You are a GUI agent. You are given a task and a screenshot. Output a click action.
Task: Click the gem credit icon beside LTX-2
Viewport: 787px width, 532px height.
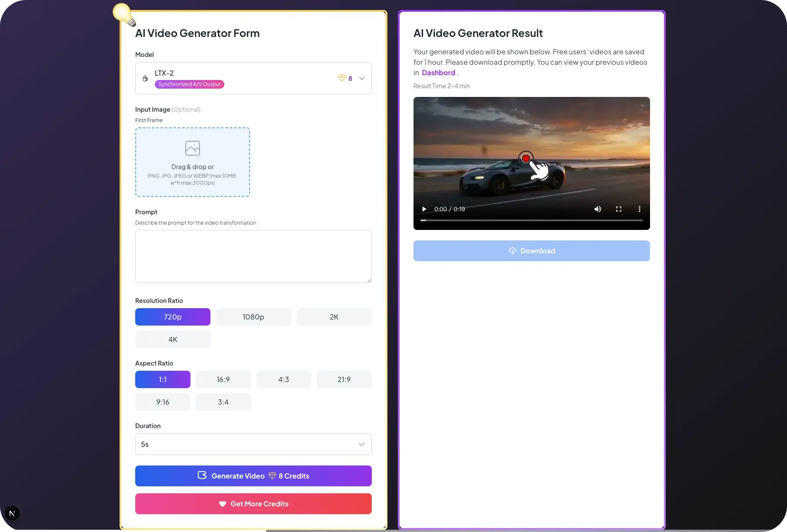(341, 78)
